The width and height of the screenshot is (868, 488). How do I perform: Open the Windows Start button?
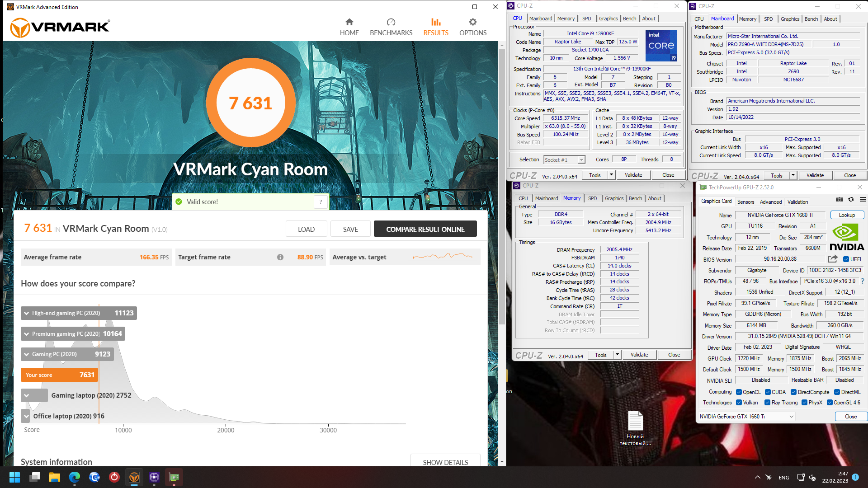point(14,477)
